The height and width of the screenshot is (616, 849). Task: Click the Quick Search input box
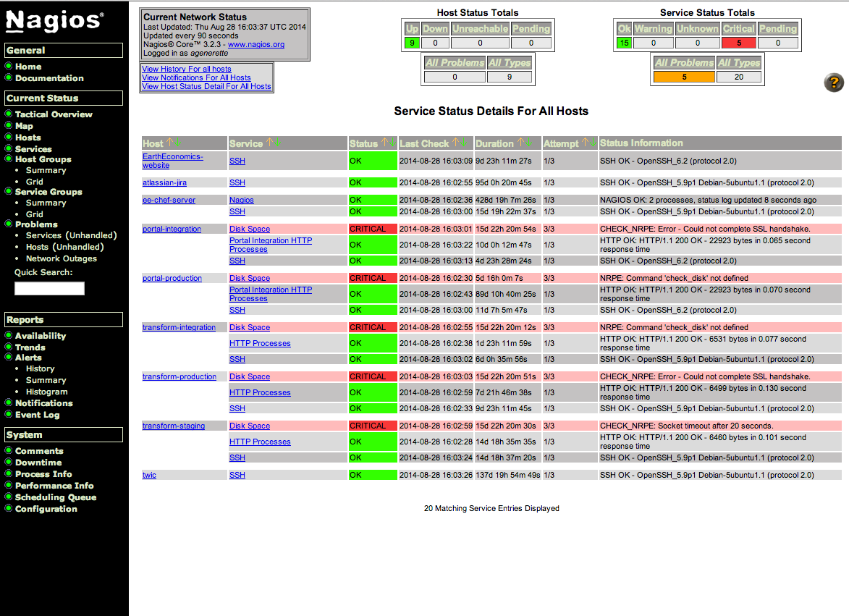point(49,288)
